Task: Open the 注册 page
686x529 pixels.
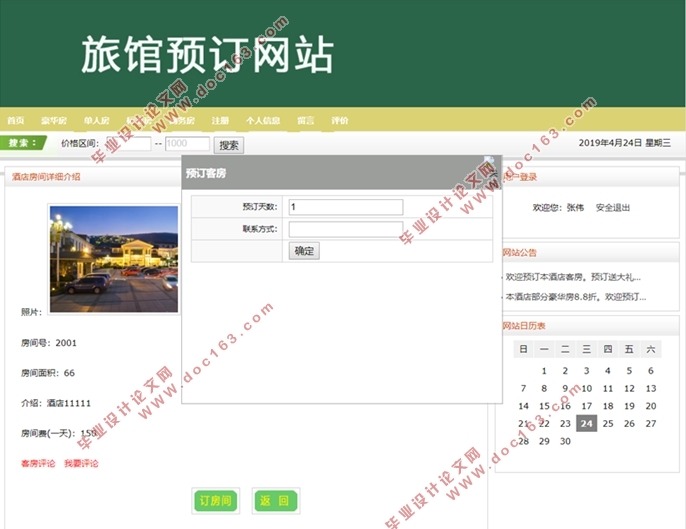Action: [220, 120]
